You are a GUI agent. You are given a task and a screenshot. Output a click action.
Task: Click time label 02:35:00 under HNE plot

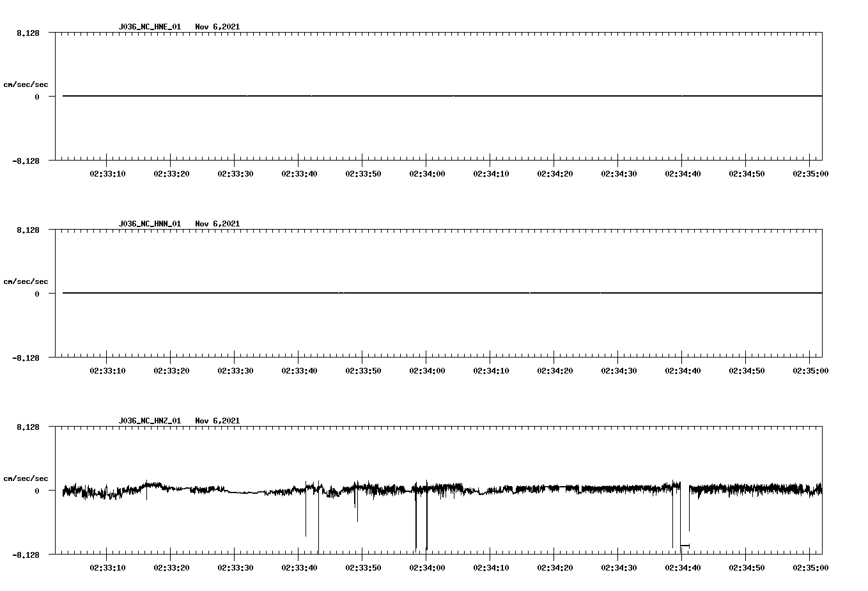tap(810, 173)
